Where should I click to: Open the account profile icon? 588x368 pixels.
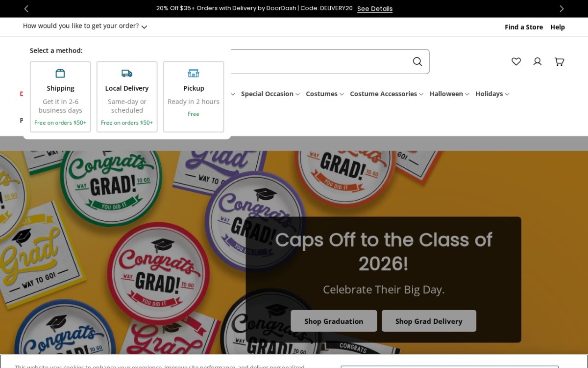(x=538, y=61)
